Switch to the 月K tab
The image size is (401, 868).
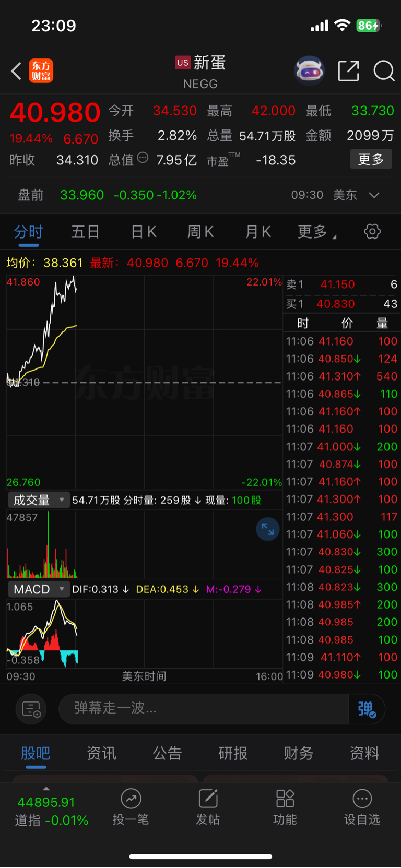point(258,232)
